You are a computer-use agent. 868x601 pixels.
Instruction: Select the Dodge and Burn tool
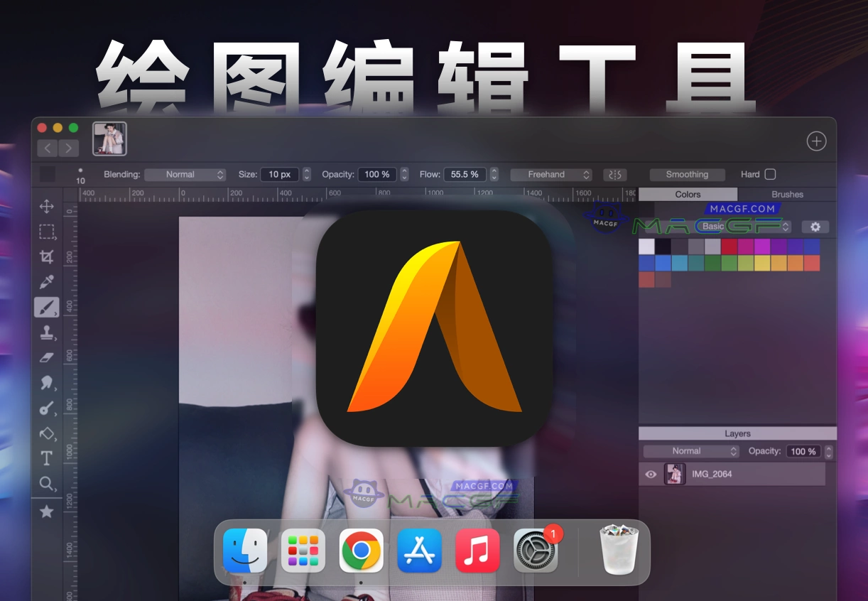tap(47, 408)
